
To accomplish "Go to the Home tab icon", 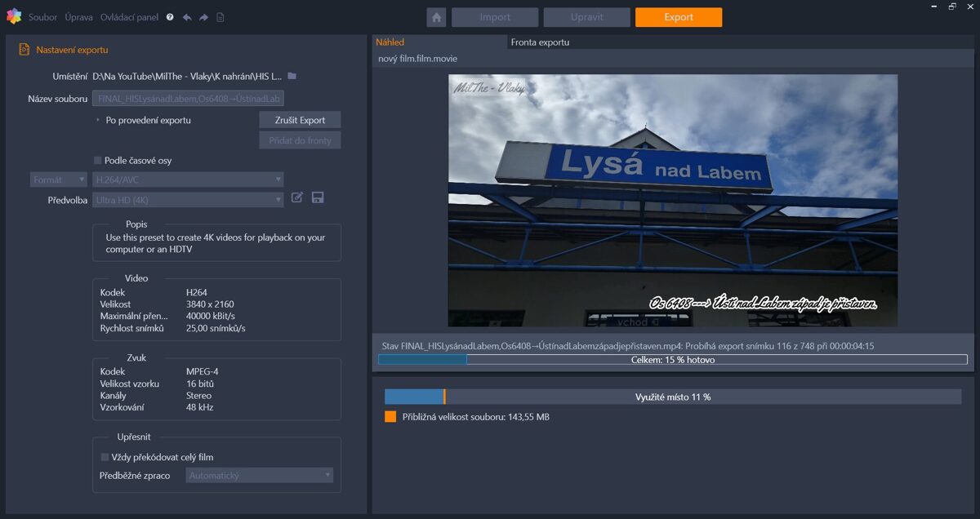I will point(436,17).
